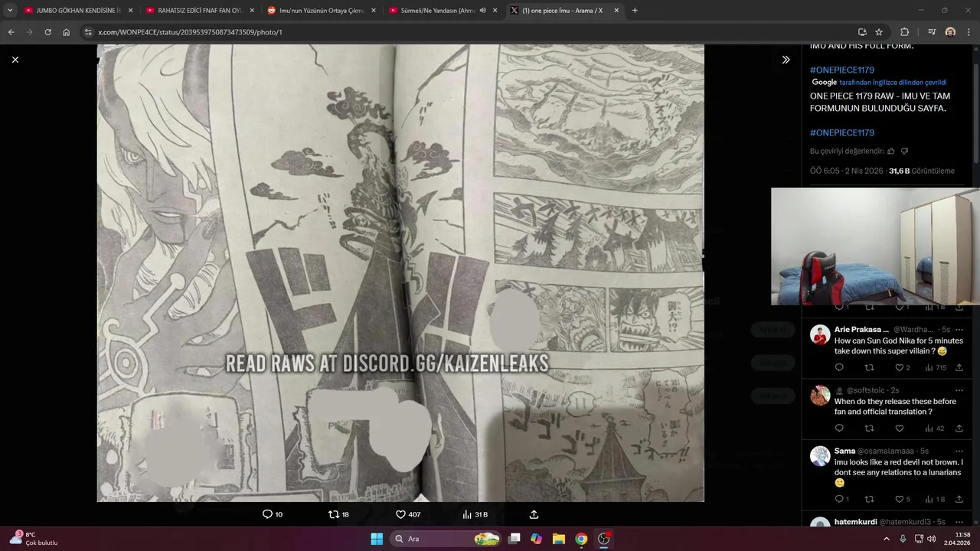Go back to the previous page
Viewport: 980px width, 551px height.
point(11,32)
